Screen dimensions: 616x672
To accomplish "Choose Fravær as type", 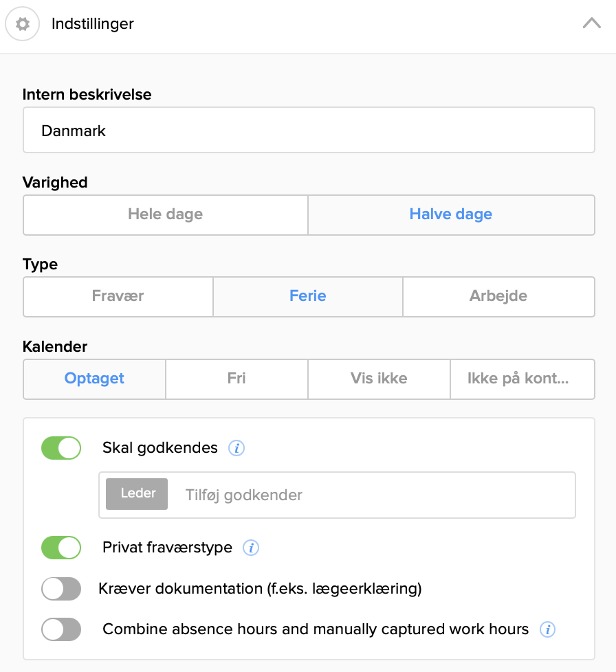I will click(118, 297).
